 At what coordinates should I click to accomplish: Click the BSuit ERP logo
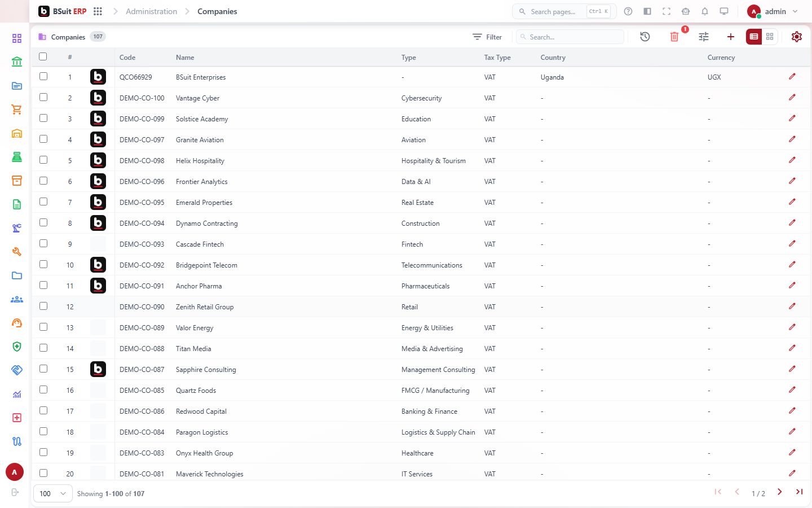point(63,11)
